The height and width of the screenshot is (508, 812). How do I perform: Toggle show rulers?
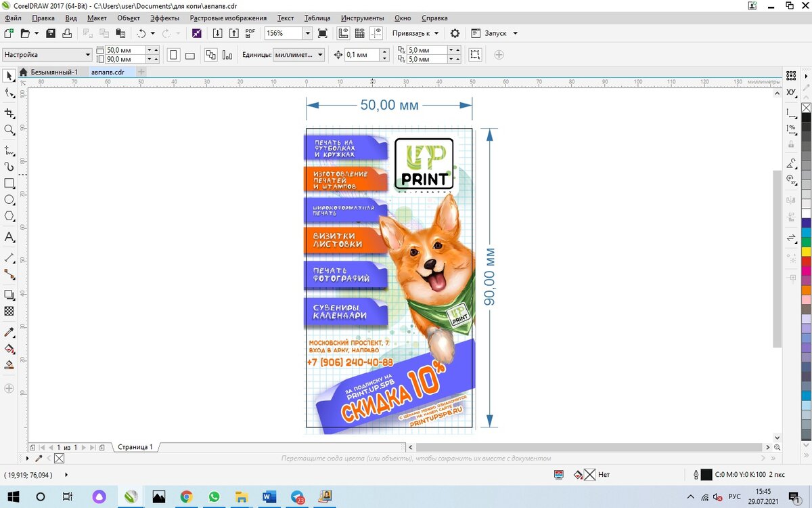click(x=343, y=33)
